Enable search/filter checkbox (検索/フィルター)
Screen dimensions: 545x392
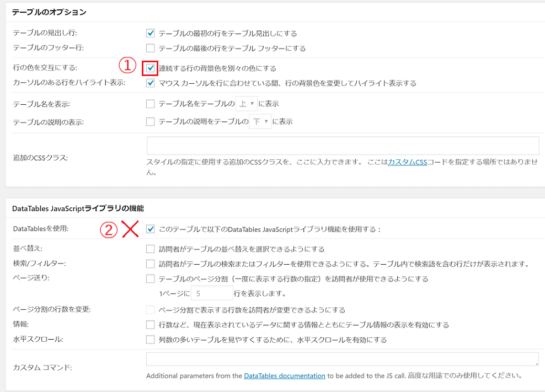150,264
